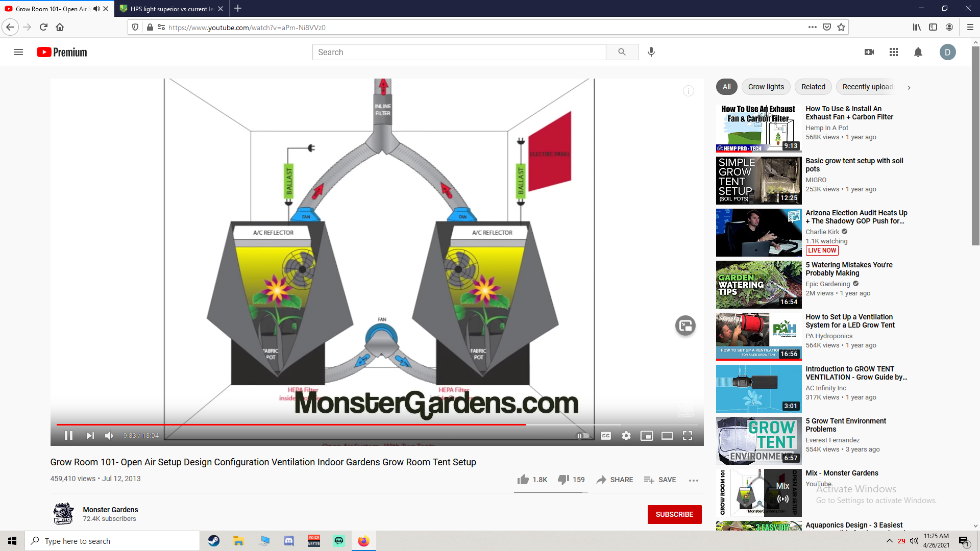Go to YouTube Premium home logo
The image size is (980, 551).
coord(62,52)
